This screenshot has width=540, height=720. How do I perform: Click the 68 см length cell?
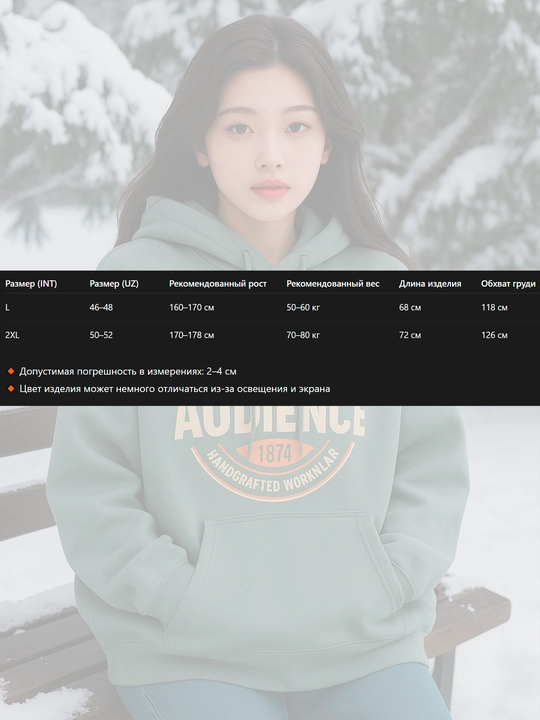tap(410, 307)
